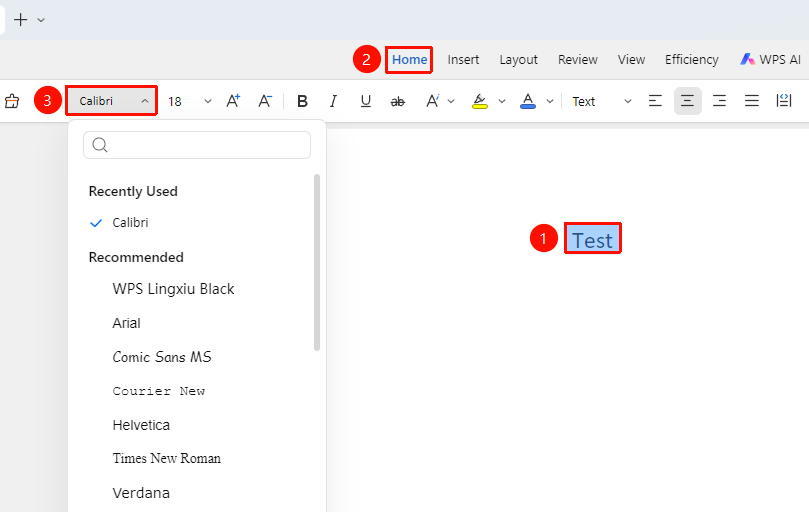Screen dimensions: 809x512
Task: Open the Layout tab
Action: tap(518, 60)
